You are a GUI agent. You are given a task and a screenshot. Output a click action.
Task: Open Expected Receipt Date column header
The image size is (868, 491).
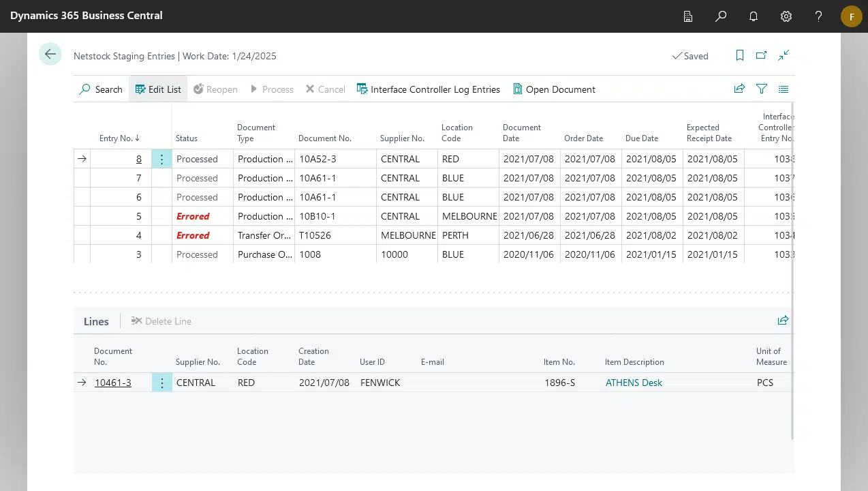709,133
